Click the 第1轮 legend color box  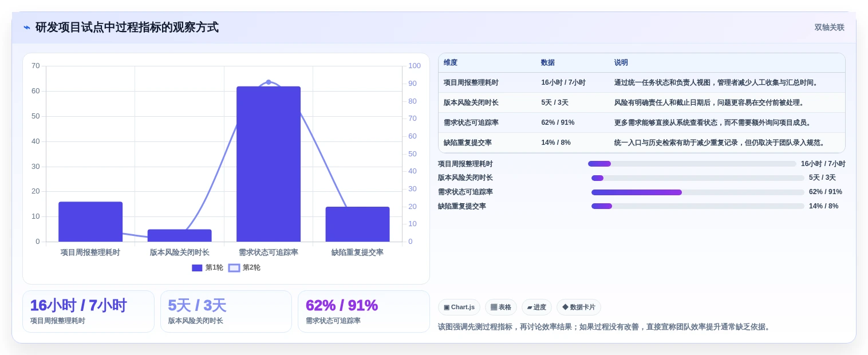[x=197, y=267]
